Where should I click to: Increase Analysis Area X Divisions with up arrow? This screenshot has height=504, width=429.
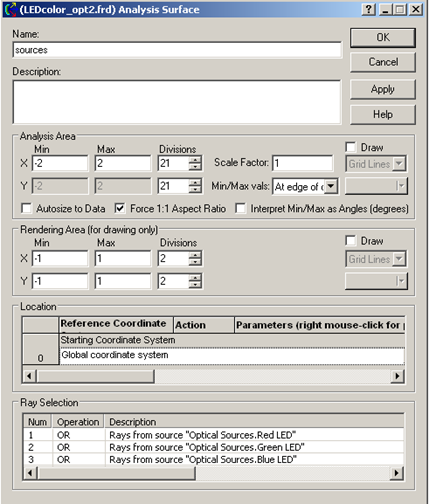click(x=195, y=159)
